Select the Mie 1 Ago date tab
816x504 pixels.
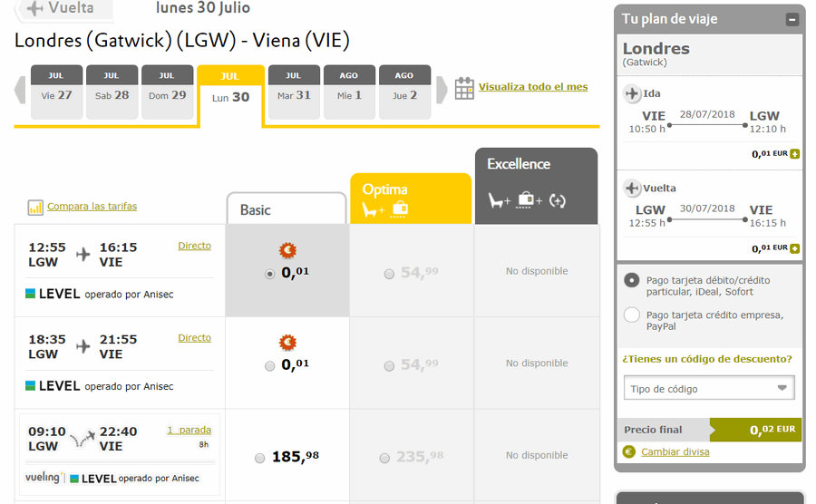(x=349, y=92)
